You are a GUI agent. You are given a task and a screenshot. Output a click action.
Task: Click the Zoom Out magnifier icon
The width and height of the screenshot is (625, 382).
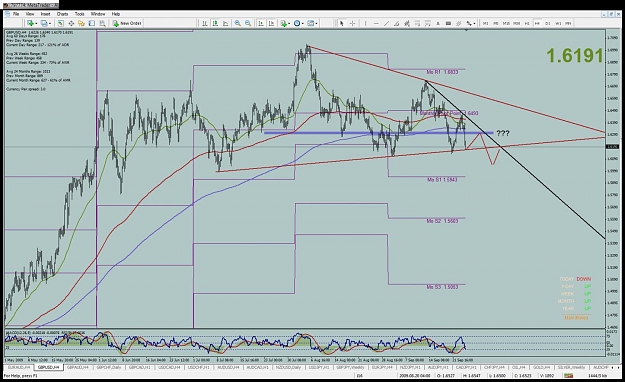[x=248, y=24]
